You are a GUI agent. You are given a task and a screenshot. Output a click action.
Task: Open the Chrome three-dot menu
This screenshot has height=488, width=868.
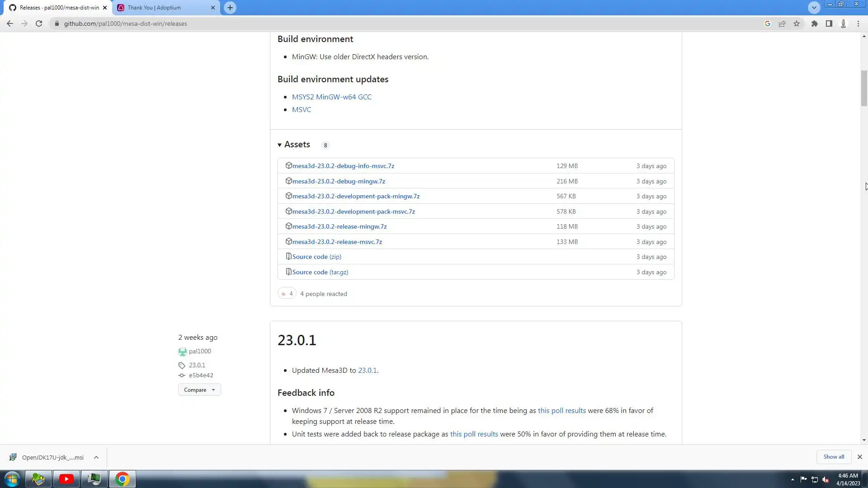click(x=858, y=23)
